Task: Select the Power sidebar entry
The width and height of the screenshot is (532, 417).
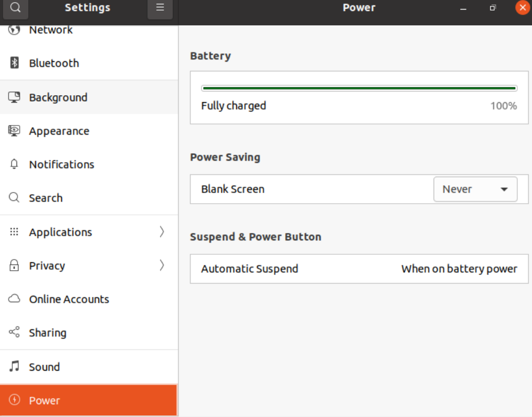Action: [x=88, y=400]
